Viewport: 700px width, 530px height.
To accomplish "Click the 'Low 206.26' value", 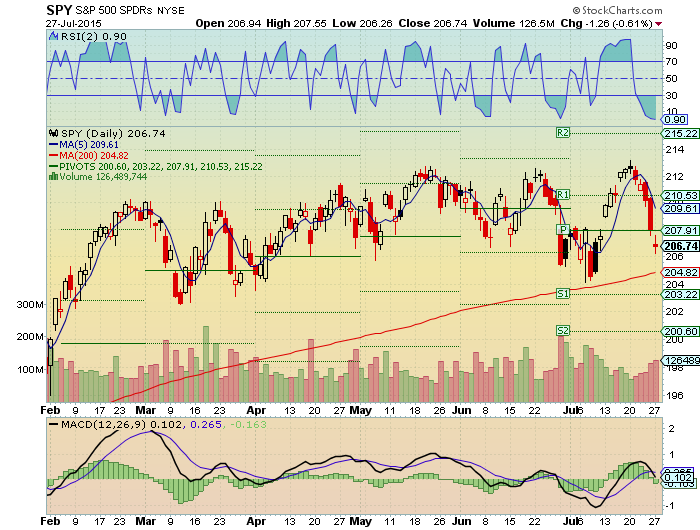I will tap(362, 23).
